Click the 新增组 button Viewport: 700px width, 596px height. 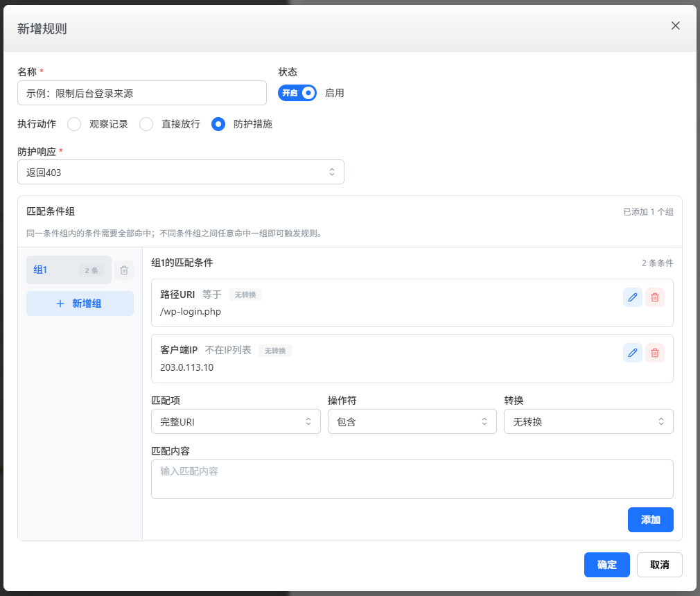[x=80, y=304]
